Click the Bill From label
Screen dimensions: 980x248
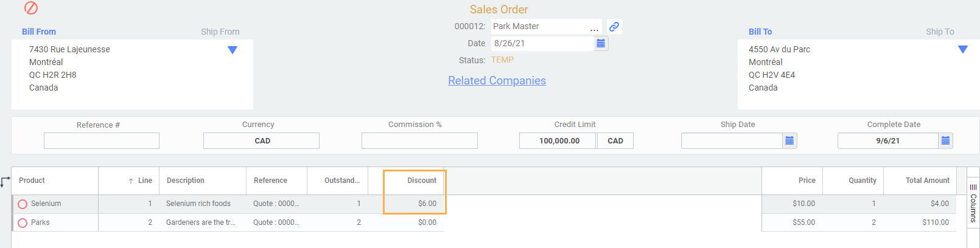click(x=39, y=32)
